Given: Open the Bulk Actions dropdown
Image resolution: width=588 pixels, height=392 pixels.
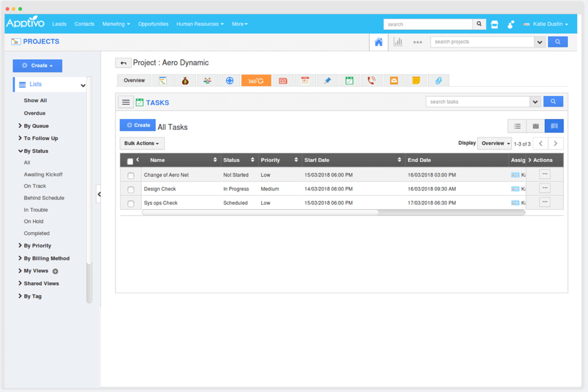Looking at the screenshot, I should tap(141, 143).
